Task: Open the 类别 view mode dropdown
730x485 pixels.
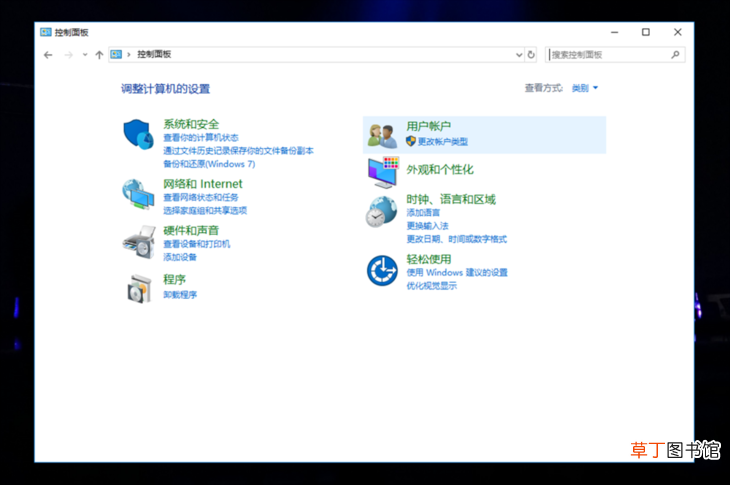Action: coord(585,88)
